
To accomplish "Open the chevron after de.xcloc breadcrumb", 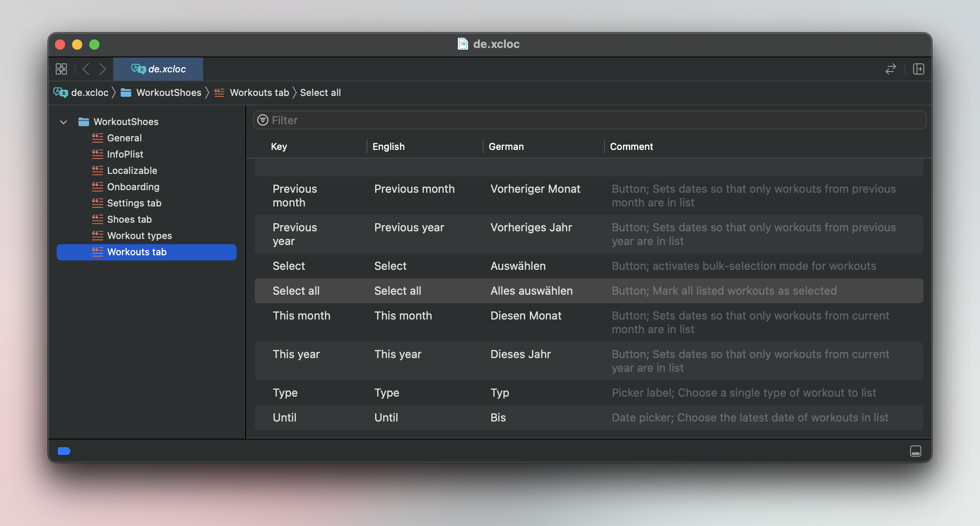I will coord(114,93).
